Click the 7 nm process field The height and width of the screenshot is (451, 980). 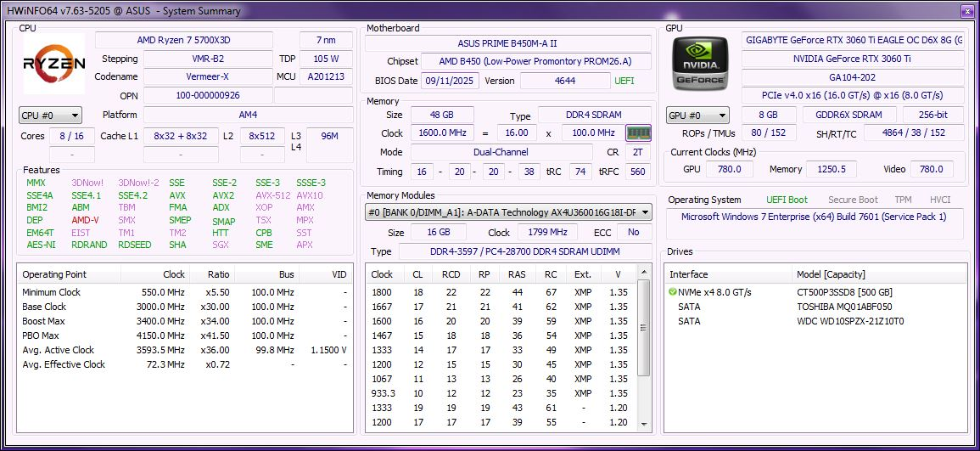(326, 40)
